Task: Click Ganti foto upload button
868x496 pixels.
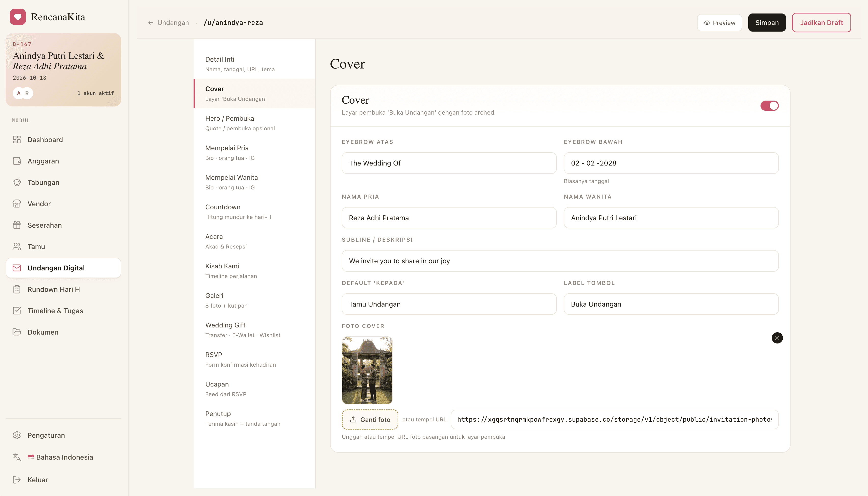Action: click(370, 419)
